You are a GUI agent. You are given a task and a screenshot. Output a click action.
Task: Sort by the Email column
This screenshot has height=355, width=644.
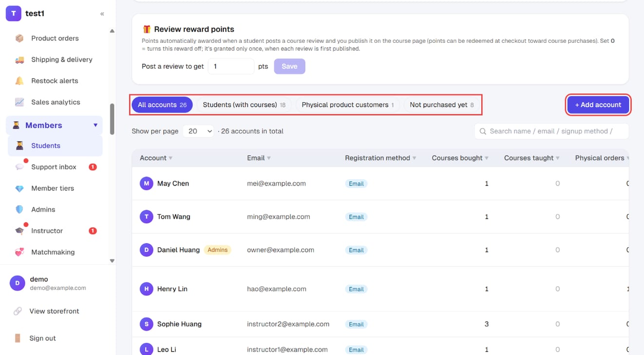coord(259,158)
